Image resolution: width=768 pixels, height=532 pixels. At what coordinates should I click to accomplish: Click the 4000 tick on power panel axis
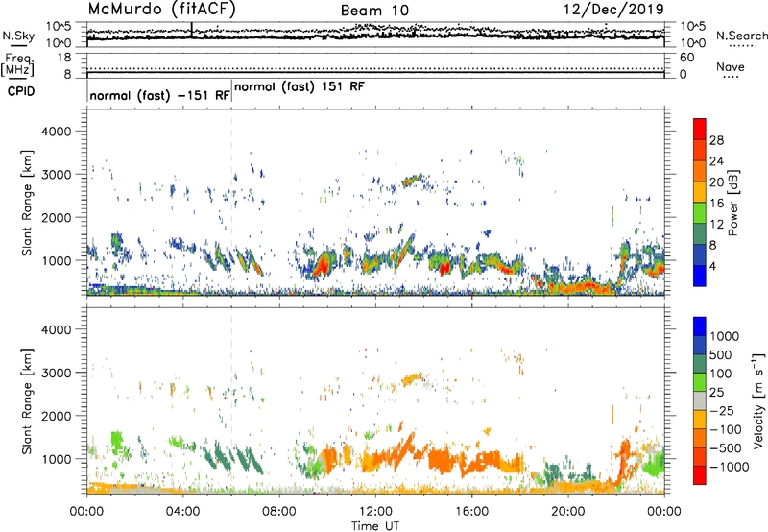59,132
